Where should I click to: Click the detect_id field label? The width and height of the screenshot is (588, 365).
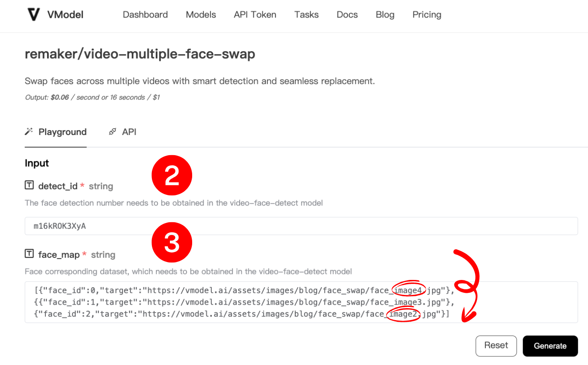[x=58, y=186]
